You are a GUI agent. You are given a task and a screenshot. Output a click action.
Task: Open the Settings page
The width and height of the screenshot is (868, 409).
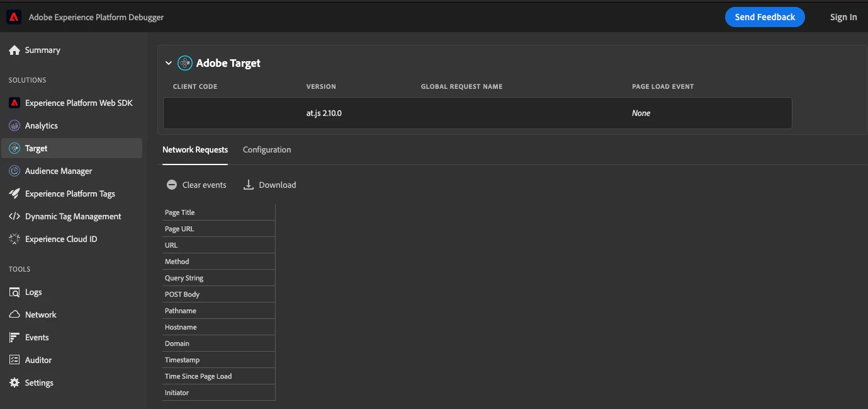(x=72, y=383)
